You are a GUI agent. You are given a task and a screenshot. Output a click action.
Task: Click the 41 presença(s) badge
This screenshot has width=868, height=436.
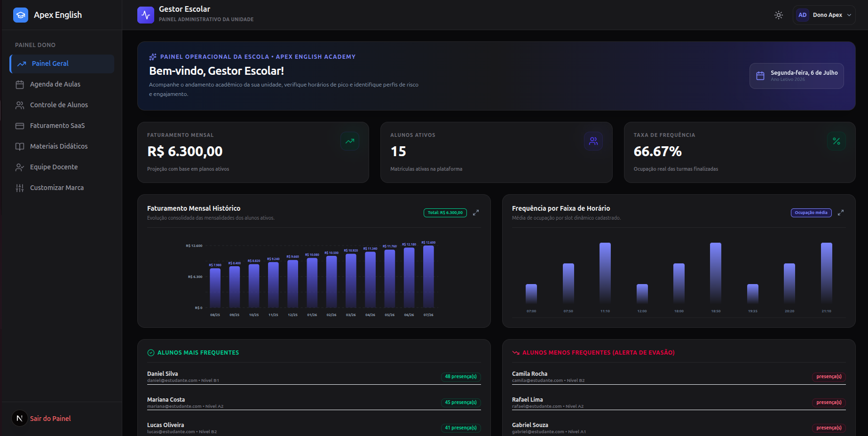tap(461, 428)
